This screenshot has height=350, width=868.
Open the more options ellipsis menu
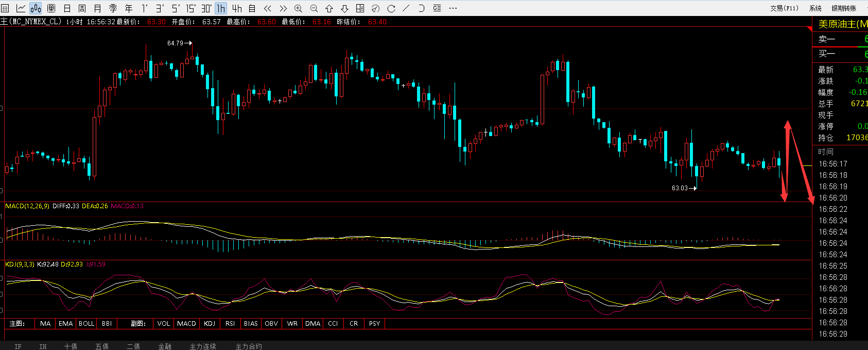(453, 8)
